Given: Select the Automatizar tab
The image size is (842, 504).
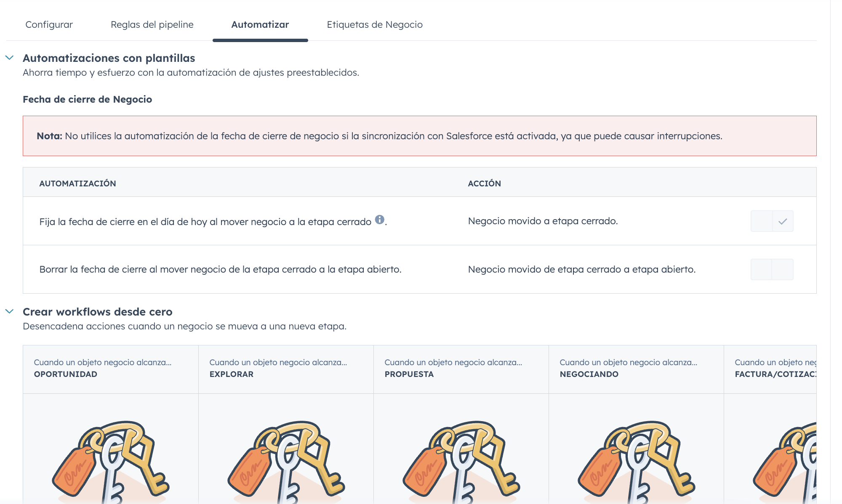Looking at the screenshot, I should coord(260,24).
